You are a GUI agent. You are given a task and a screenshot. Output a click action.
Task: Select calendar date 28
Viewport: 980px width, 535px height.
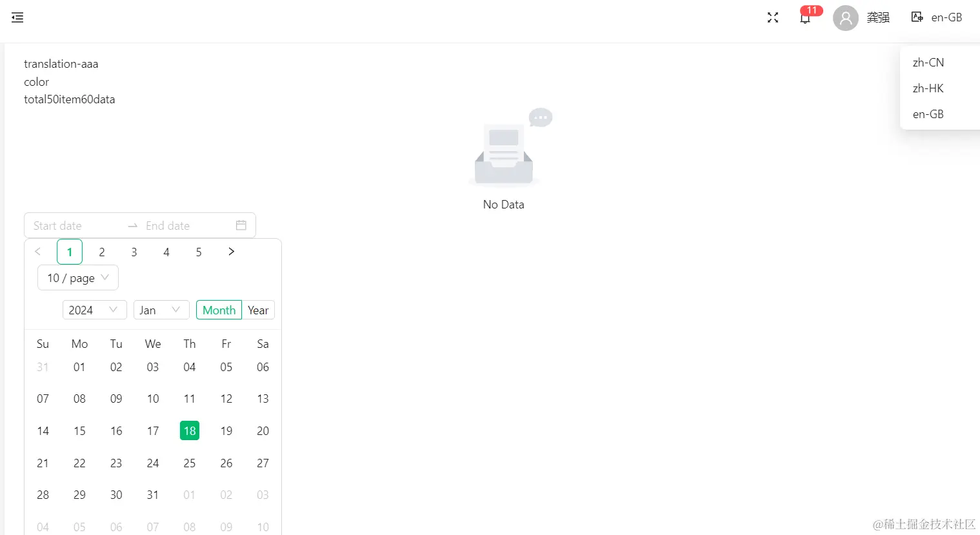(43, 494)
